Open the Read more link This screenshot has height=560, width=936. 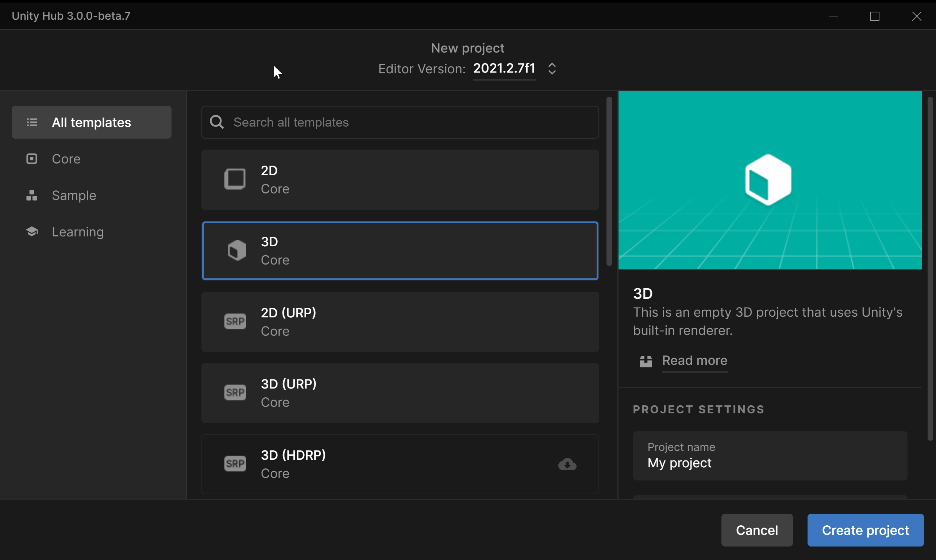click(x=694, y=360)
